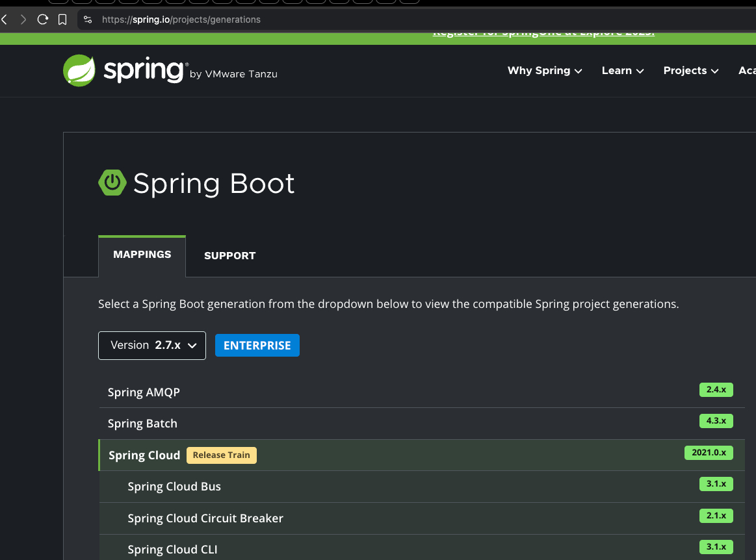The height and width of the screenshot is (560, 756).
Task: Click the browser forward arrow
Action: (x=23, y=19)
